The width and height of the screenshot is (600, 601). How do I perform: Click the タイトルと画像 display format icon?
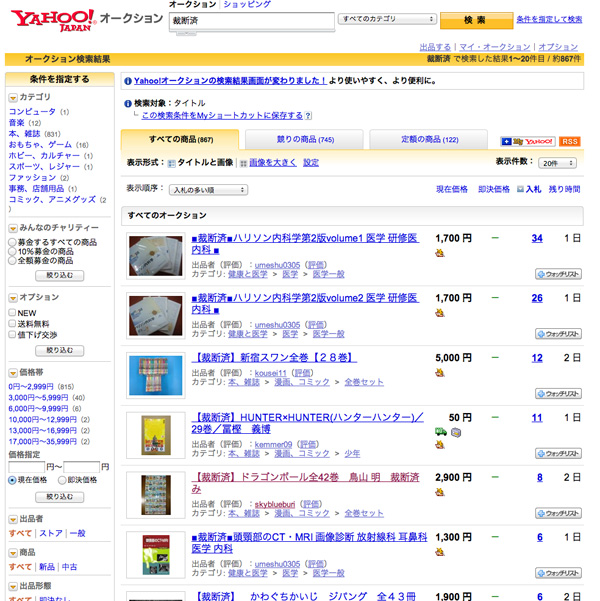(171, 164)
